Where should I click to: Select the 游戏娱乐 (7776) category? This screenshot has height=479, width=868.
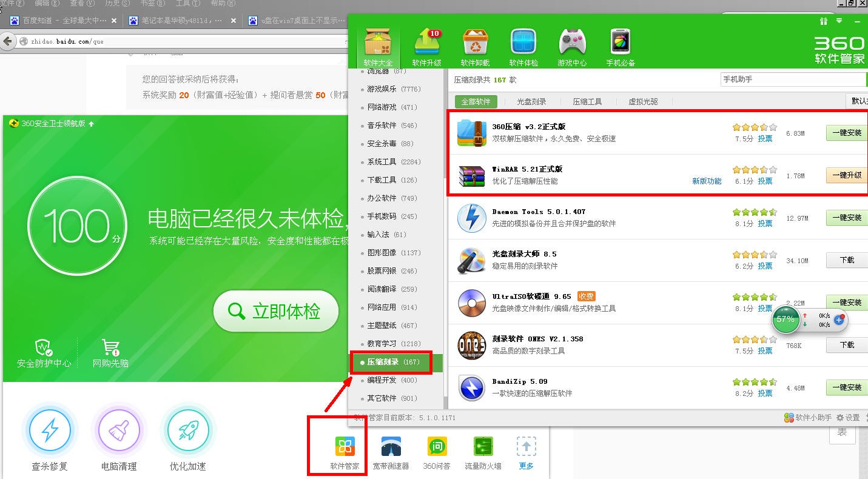point(395,89)
